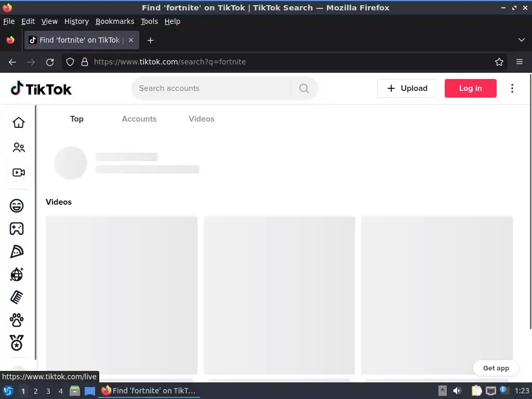Click the red Log in button
The height and width of the screenshot is (399, 532).
[x=470, y=88]
